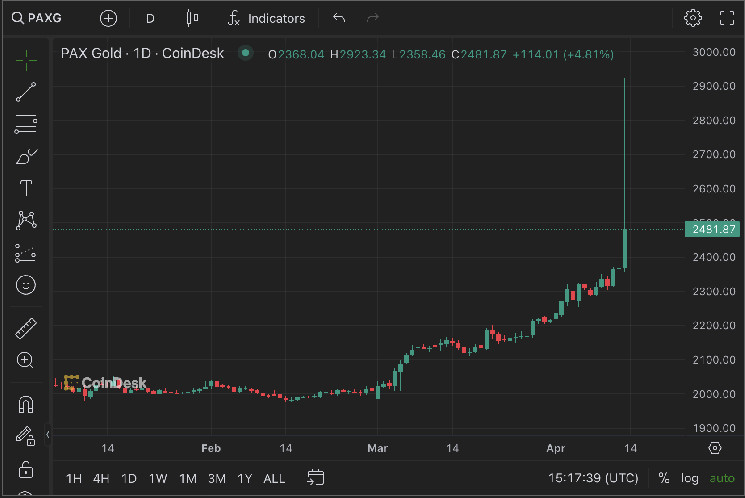Select the trend line drawing tool
Image resolution: width=745 pixels, height=498 pixels.
26,93
